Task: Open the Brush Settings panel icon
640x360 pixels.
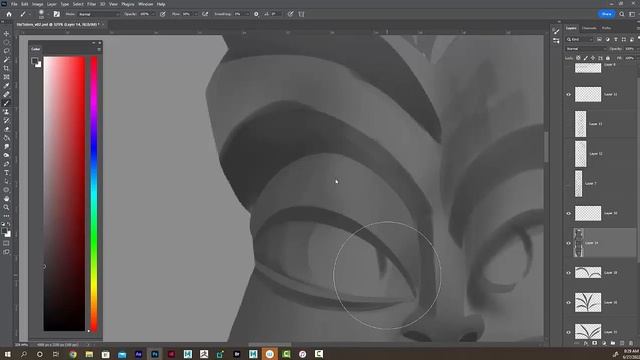Action: click(x=57, y=14)
